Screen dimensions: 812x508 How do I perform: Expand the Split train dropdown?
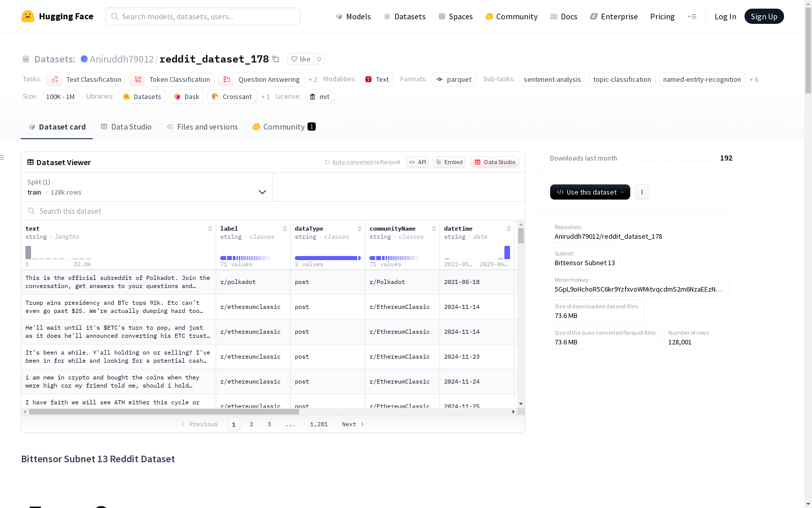147,187
